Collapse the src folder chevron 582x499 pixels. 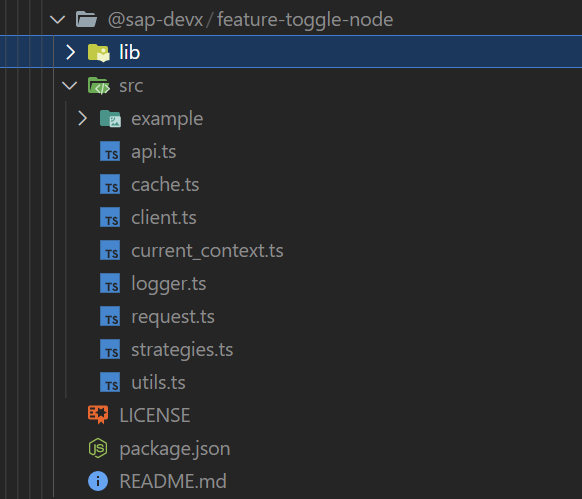[x=69, y=86]
